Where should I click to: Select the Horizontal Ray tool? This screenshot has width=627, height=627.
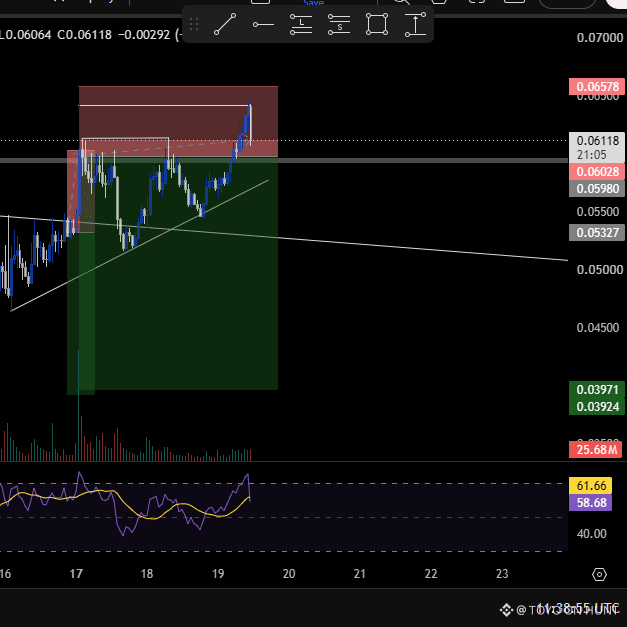click(263, 25)
